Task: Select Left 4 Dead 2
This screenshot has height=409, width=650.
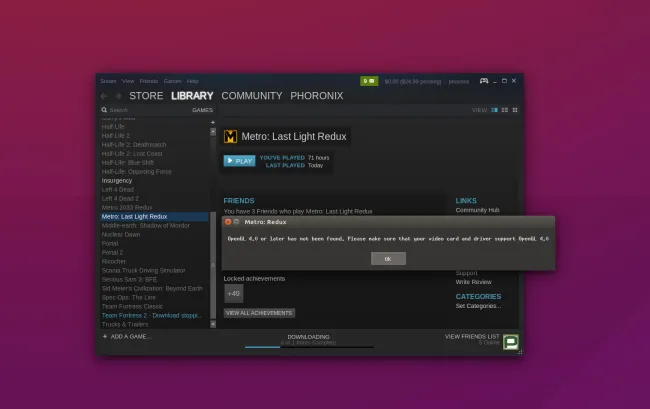Action: coord(120,198)
